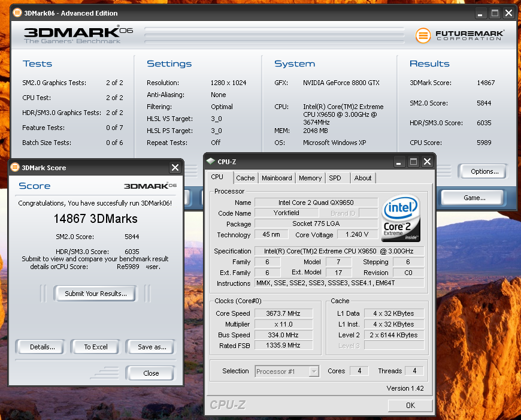Open the Mainboard tab in CPU-Z

(x=277, y=178)
